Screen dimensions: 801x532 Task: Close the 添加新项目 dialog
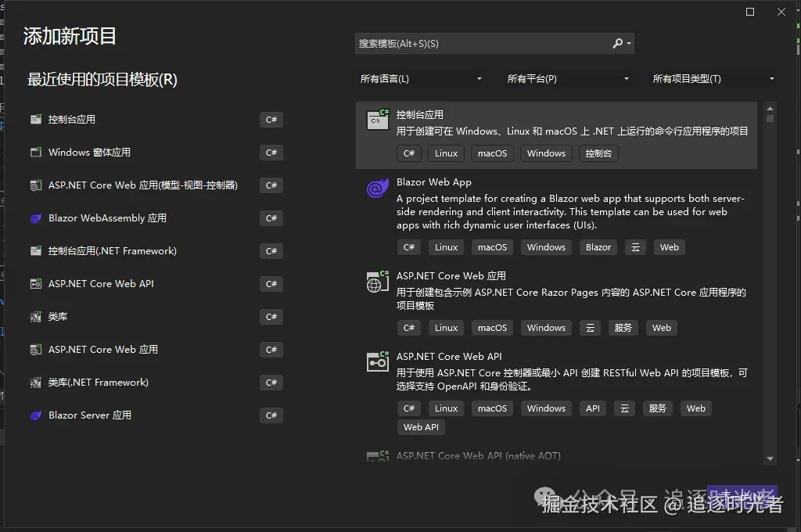click(781, 12)
